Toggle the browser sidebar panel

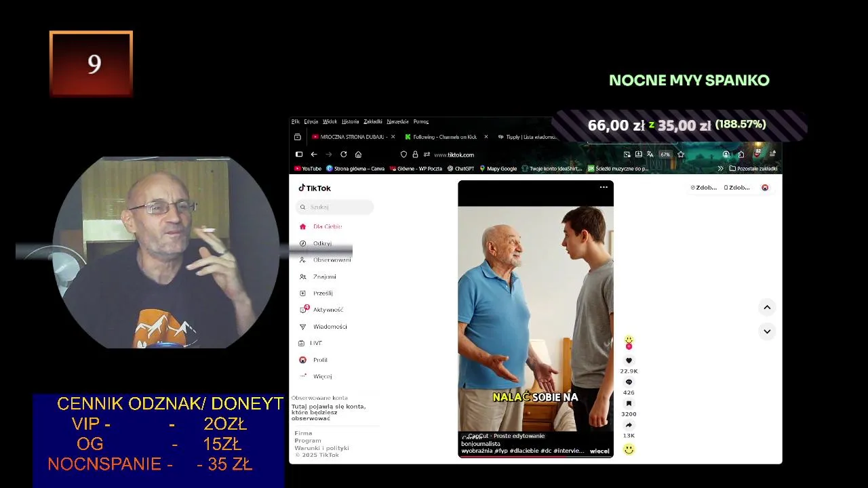299,155
